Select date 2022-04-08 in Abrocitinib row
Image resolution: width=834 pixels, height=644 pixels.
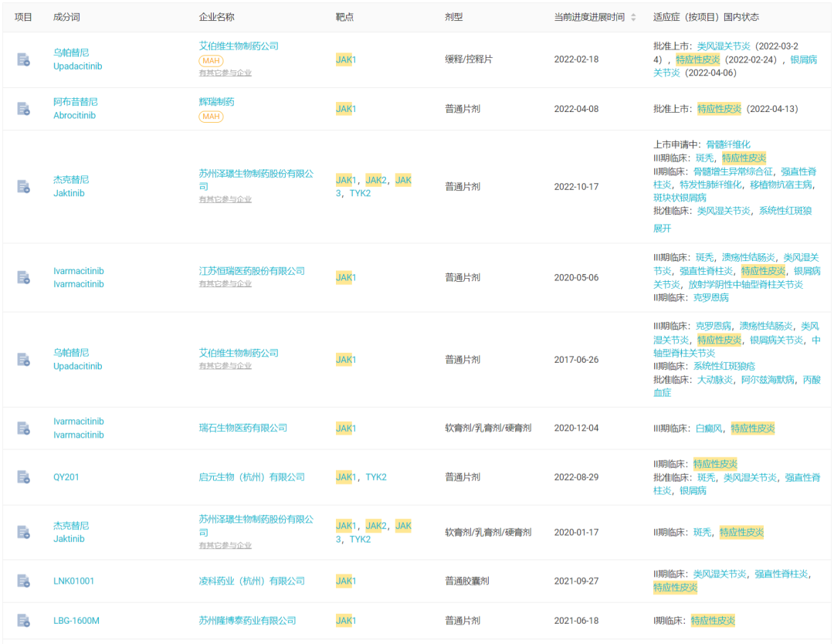[576, 109]
